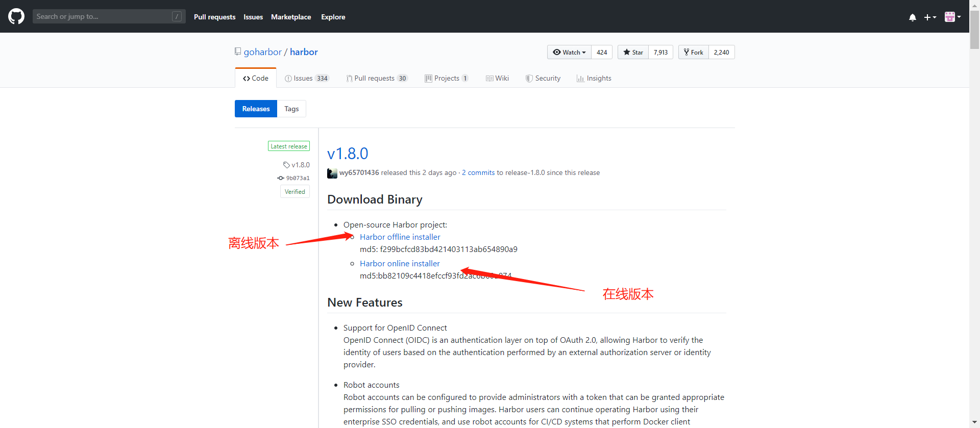Click the Latest release badge
Viewport: 980px width, 428px height.
click(289, 146)
